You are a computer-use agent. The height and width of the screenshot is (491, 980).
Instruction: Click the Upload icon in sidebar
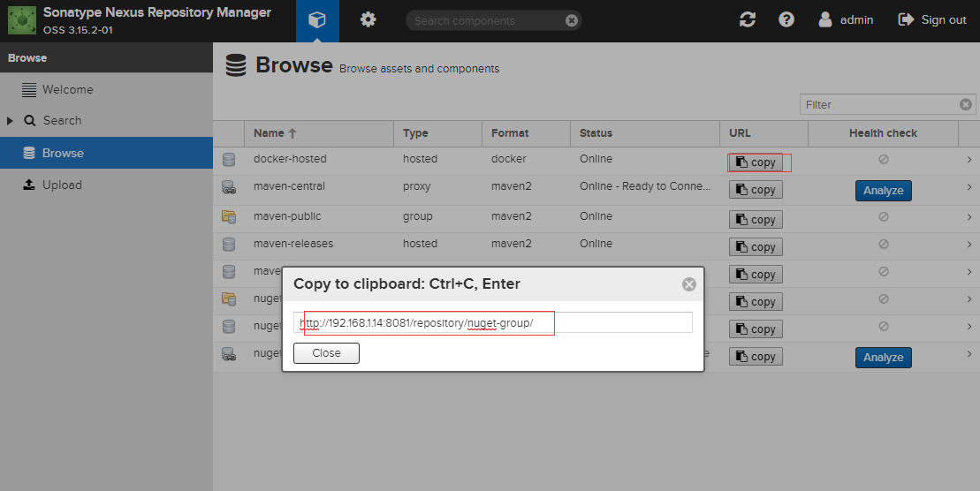(29, 185)
